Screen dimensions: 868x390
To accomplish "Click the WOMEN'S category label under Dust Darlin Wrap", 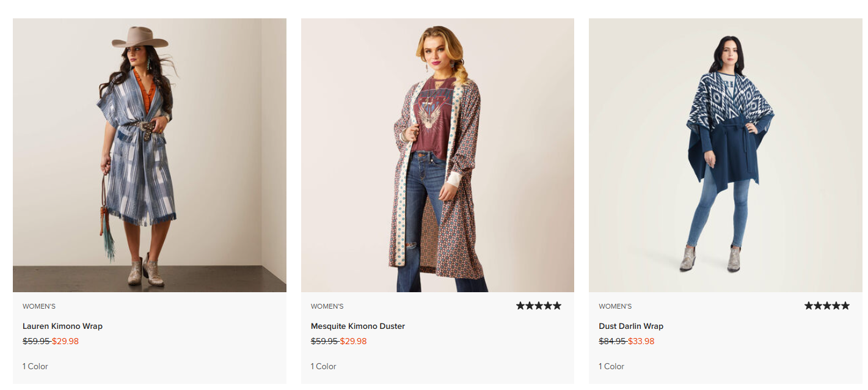I will [x=614, y=306].
